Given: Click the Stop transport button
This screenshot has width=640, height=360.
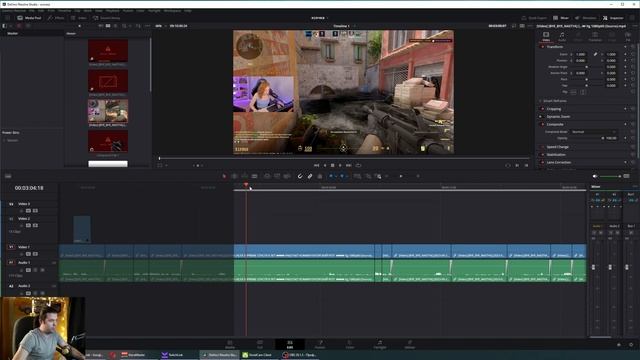Looking at the screenshot, I should (x=333, y=165).
